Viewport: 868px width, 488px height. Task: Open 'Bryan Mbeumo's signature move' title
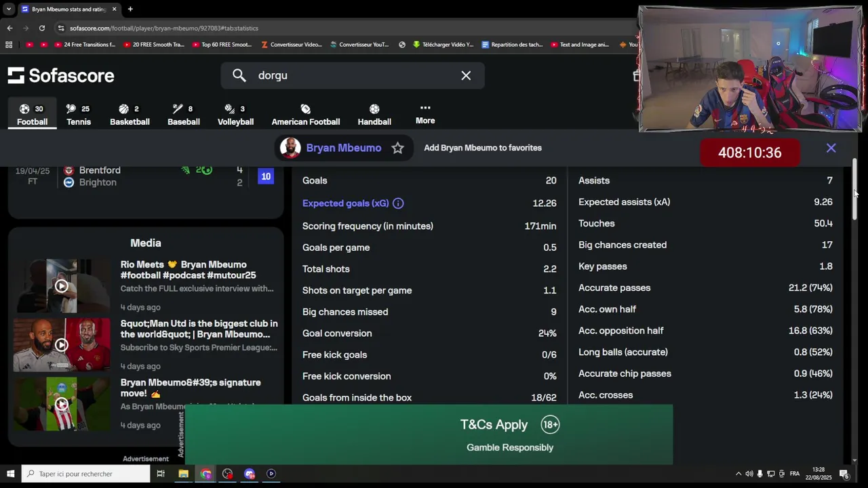pos(191,388)
